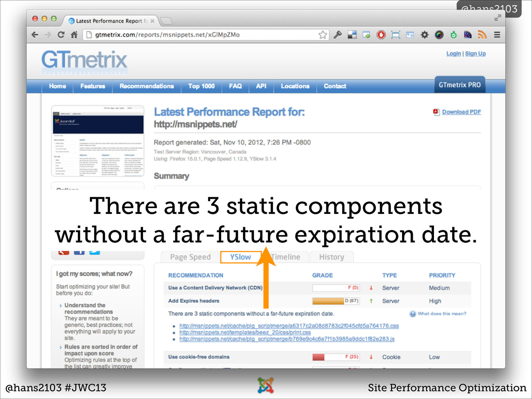Click the What does this mean? link

tap(442, 314)
